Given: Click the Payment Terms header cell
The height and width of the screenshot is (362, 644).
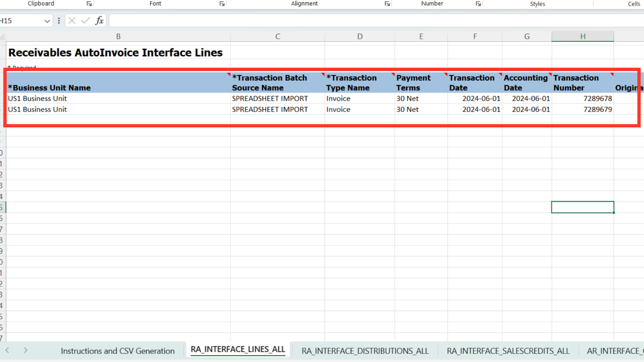Looking at the screenshot, I should (421, 83).
